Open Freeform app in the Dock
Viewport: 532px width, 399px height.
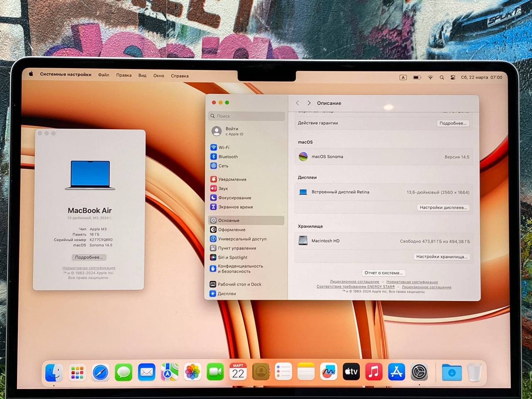coord(328,372)
